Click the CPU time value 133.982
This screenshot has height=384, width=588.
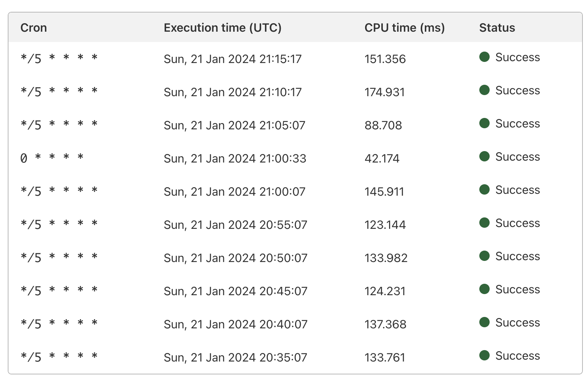click(386, 258)
